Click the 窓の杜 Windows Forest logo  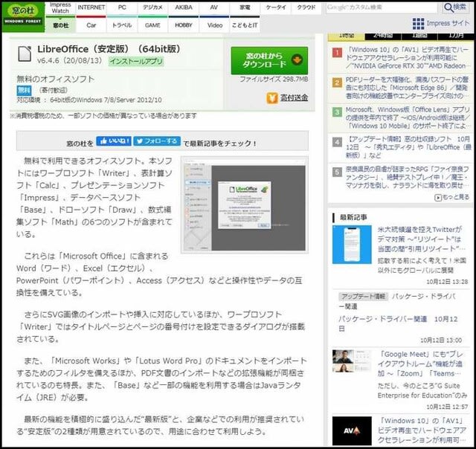point(23,16)
